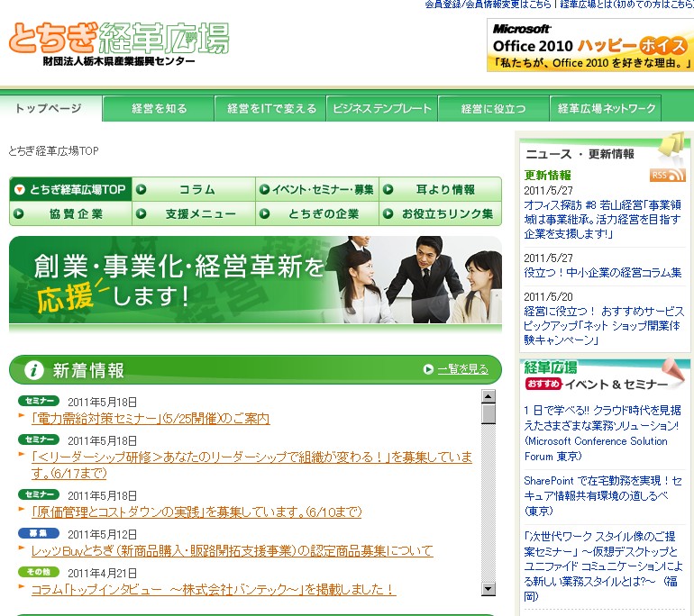Click the green info icon beside 新着情報
Screen dimensions: 694x616
[x=34, y=370]
